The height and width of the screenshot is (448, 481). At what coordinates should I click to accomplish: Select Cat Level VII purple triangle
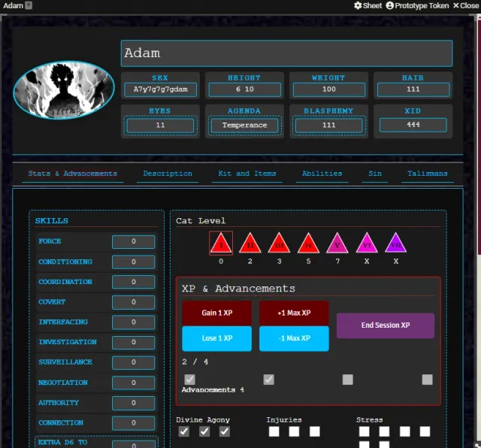pyautogui.click(x=396, y=244)
